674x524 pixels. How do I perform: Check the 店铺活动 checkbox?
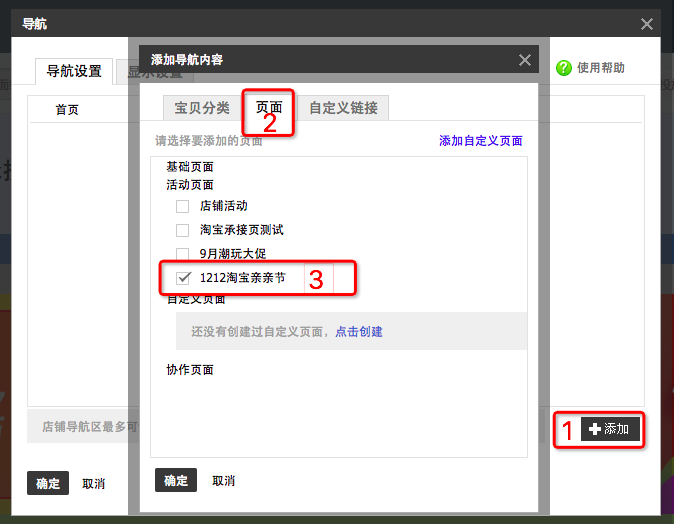(x=182, y=206)
